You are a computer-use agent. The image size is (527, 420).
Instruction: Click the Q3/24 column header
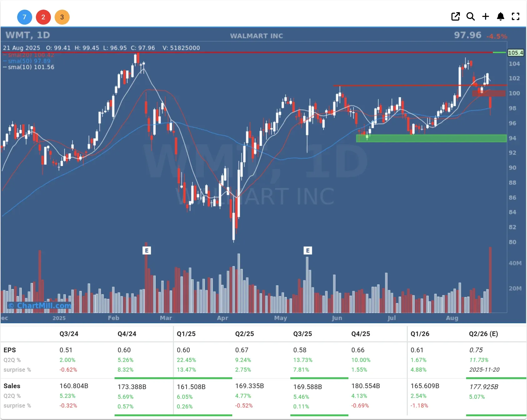[x=69, y=334]
